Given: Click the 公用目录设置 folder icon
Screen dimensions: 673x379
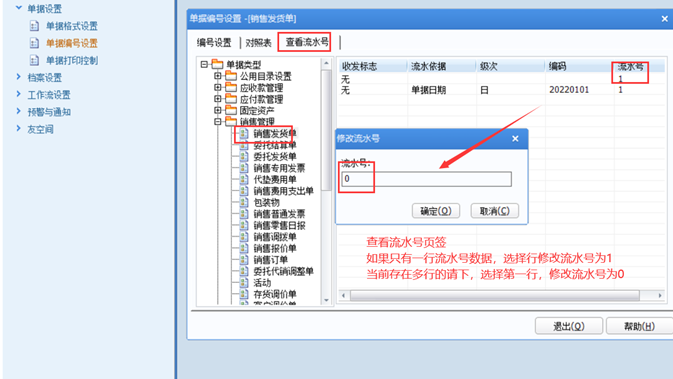Looking at the screenshot, I should pos(231,76).
